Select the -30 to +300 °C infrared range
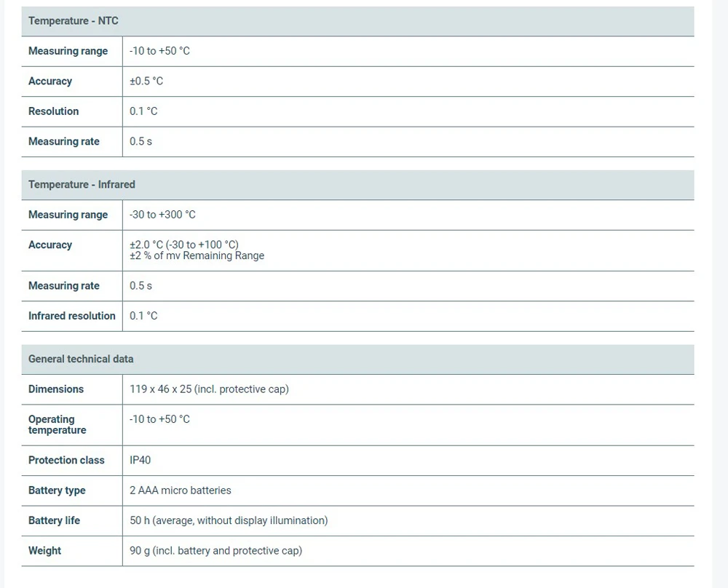Image resolution: width=728 pixels, height=588 pixels. [162, 215]
